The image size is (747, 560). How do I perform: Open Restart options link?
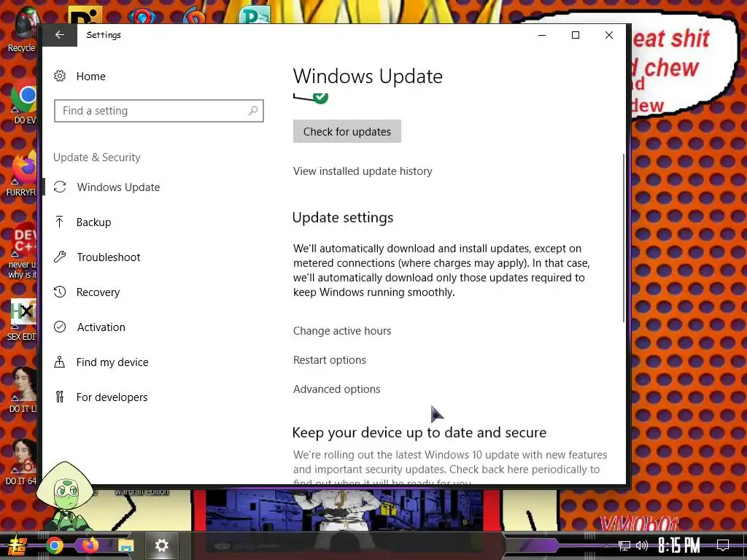(329, 360)
